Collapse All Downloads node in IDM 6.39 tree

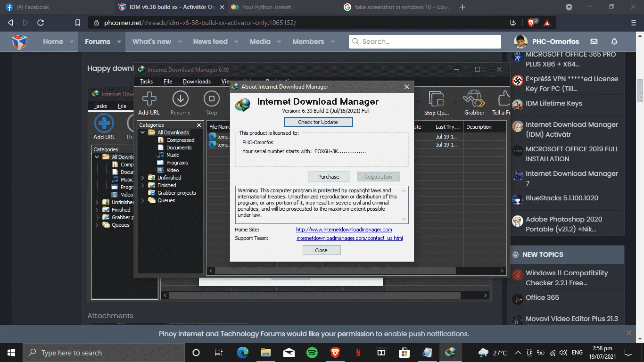pos(143,132)
